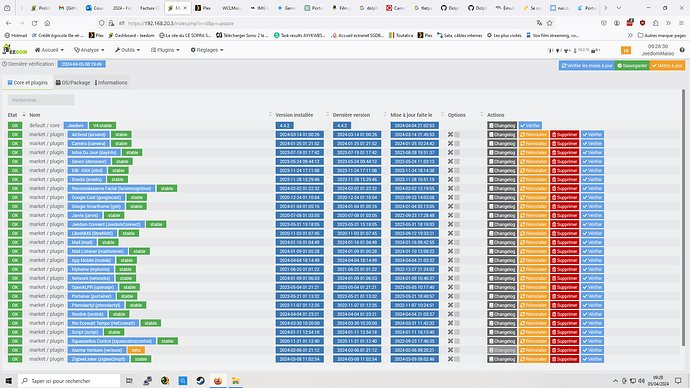Click Vérifier les mises à jour button
This screenshot has width=690, height=388.
pyautogui.click(x=587, y=66)
